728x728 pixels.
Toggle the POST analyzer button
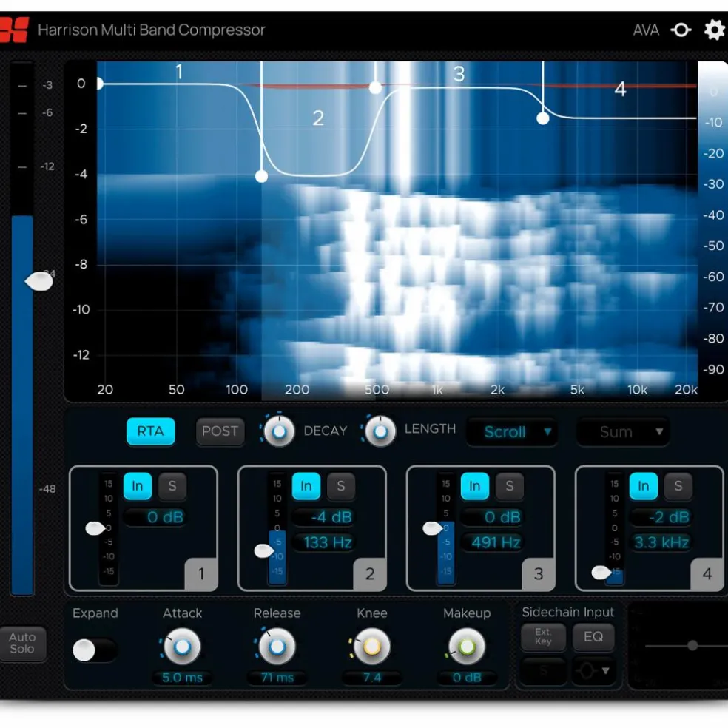[x=220, y=431]
